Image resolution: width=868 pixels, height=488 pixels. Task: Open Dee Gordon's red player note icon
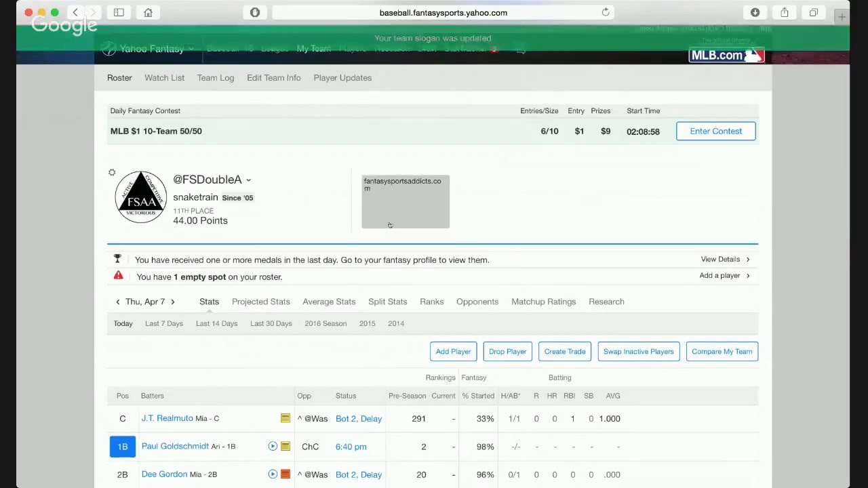point(285,474)
